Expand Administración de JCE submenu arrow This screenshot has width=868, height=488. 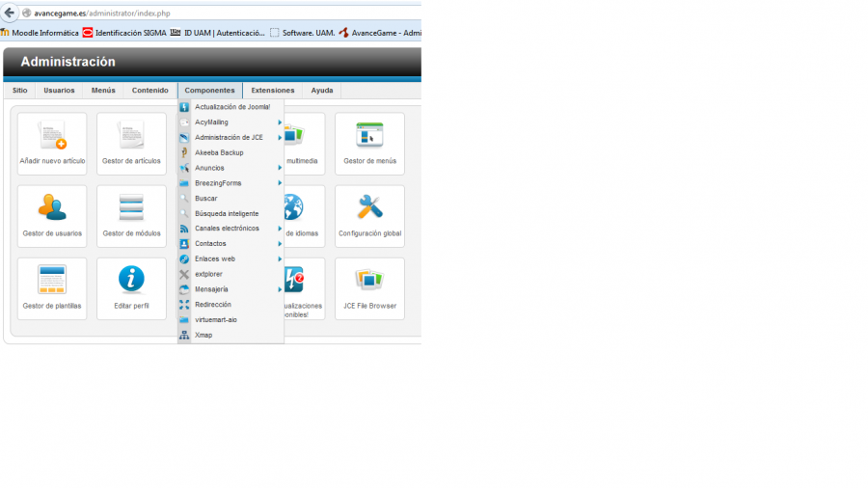(x=280, y=138)
